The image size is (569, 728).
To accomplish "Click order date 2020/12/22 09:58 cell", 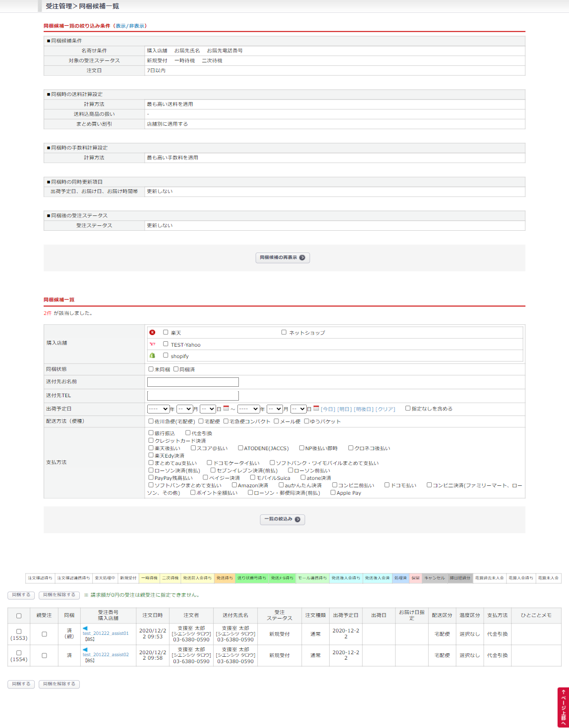I will click(153, 655).
